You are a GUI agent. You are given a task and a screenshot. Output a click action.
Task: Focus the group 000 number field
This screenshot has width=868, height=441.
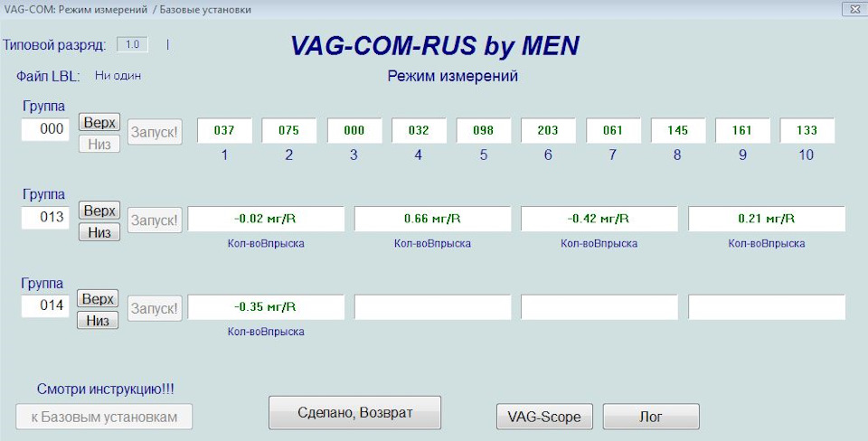(x=45, y=129)
